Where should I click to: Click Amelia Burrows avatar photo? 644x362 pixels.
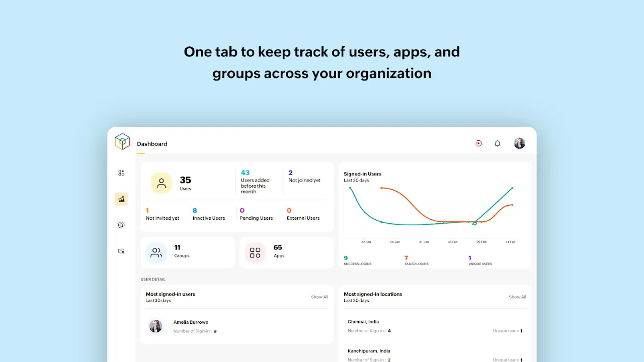pyautogui.click(x=156, y=326)
